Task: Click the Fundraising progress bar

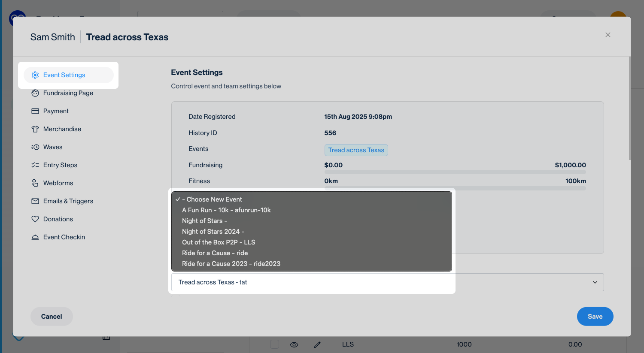Action: [x=455, y=172]
